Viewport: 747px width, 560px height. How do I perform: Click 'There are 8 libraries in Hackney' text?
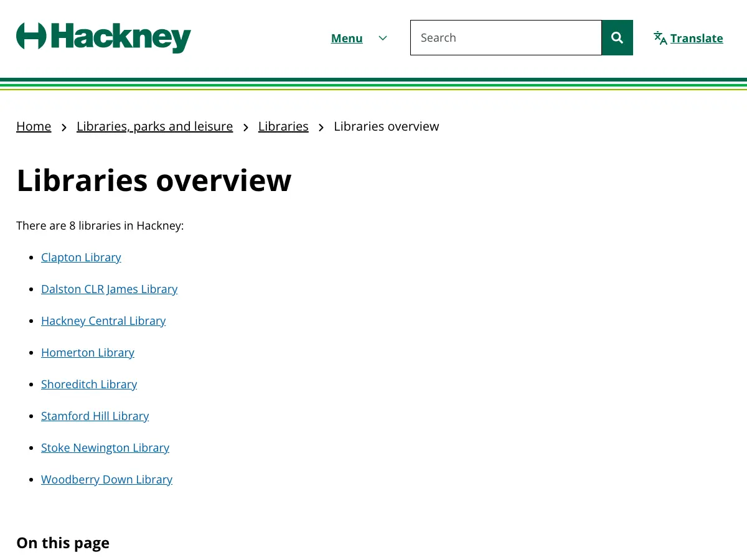(x=100, y=225)
